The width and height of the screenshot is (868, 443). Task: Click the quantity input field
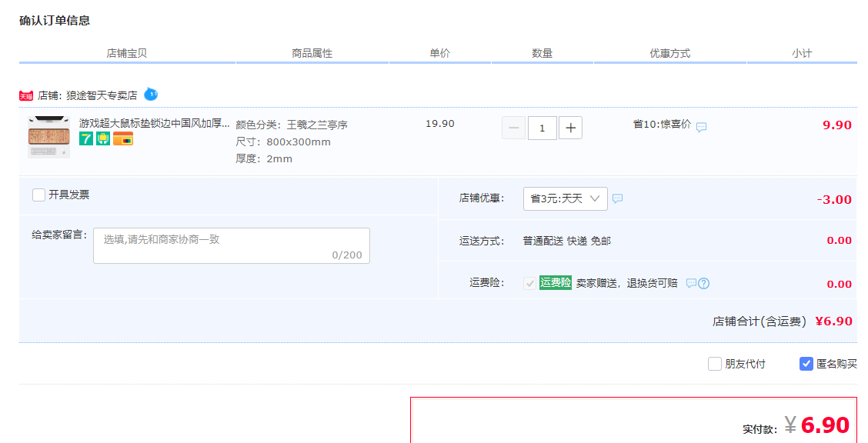(542, 128)
